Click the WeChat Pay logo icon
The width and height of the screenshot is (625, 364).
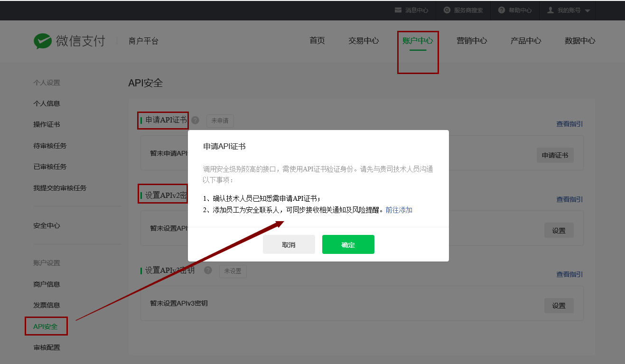pyautogui.click(x=43, y=41)
